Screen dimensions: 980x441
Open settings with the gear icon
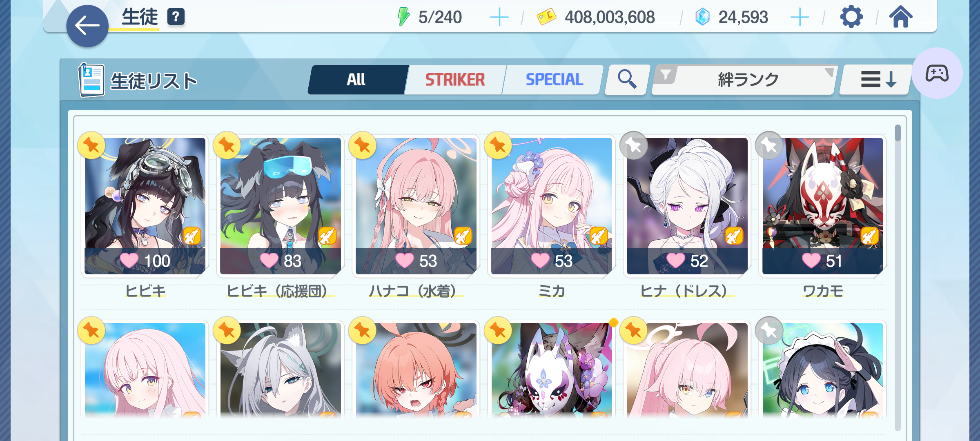[851, 17]
